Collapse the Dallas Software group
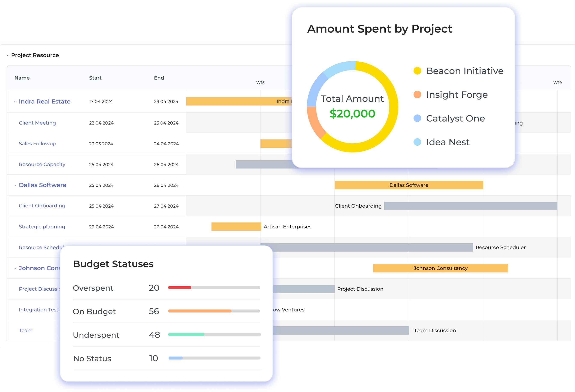575x392 pixels. [x=15, y=185]
